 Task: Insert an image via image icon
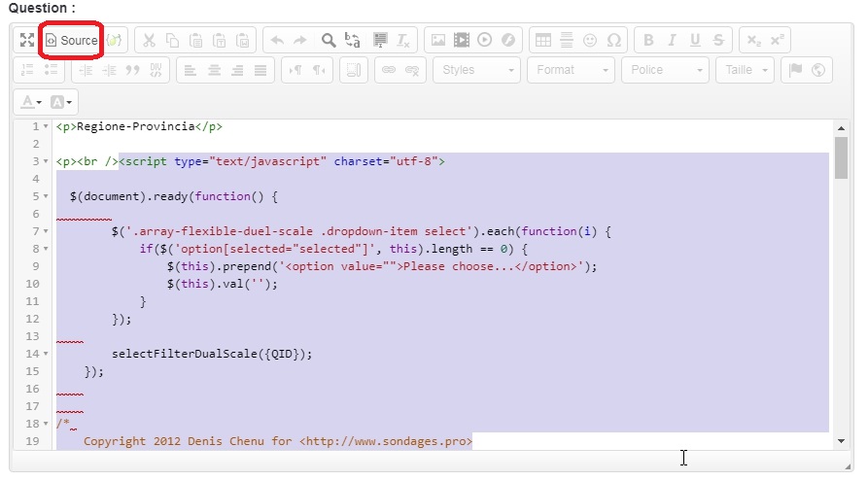438,40
